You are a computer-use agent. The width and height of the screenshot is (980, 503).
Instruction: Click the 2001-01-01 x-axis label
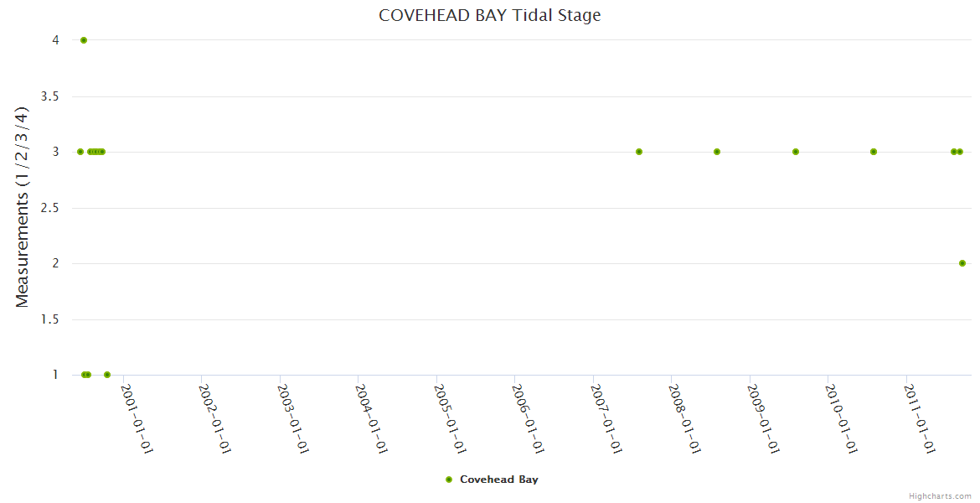(x=137, y=419)
